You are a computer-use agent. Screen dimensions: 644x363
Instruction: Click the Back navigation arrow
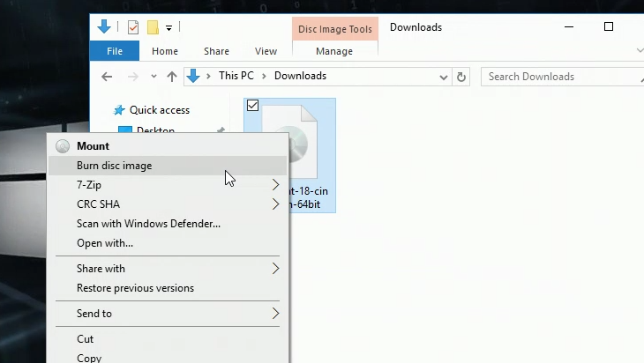coord(107,77)
